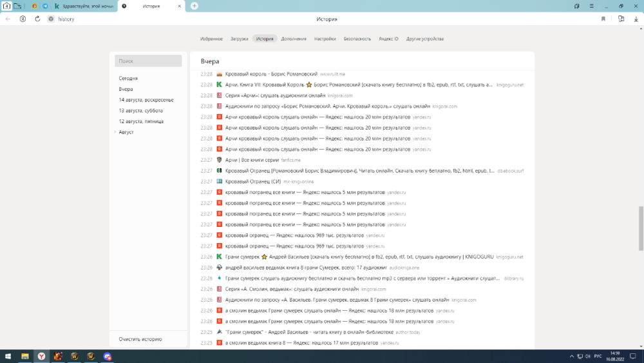Open 'Серия «А. Смолин, ведьмак»' knigorai entry

[292, 289]
